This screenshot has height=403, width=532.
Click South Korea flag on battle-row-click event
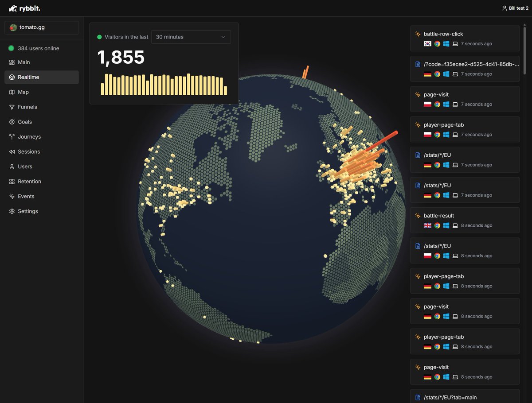click(427, 44)
